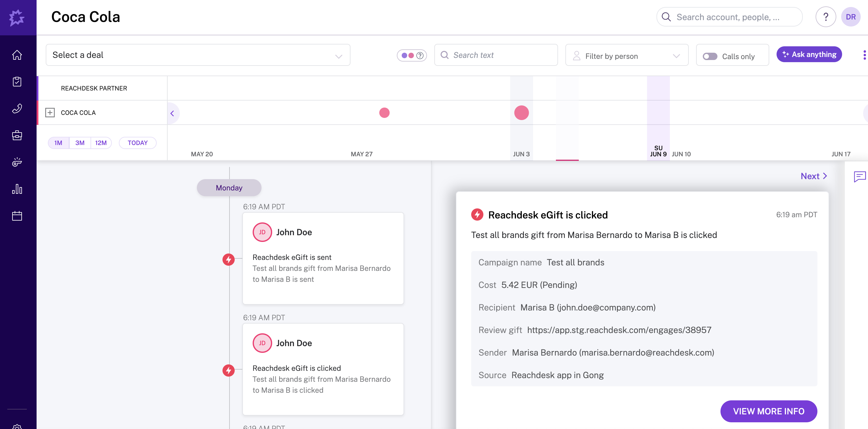Open the phone calls sidebar icon
The width and height of the screenshot is (868, 429).
[17, 108]
